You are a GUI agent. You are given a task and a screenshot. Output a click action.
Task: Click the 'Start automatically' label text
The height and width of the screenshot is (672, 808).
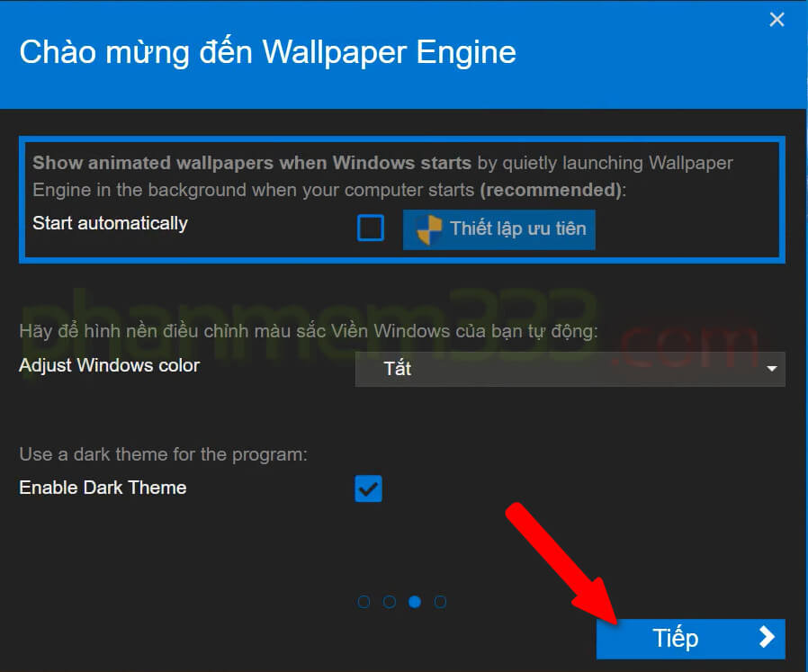[x=110, y=224]
